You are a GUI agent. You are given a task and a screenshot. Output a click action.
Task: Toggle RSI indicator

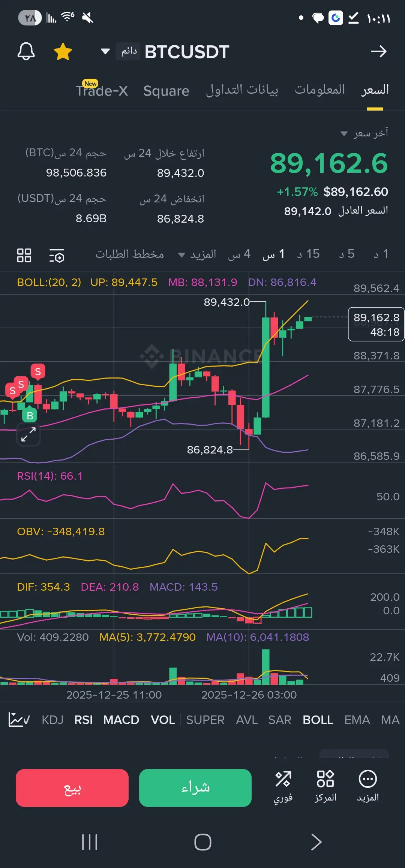pyautogui.click(x=83, y=720)
